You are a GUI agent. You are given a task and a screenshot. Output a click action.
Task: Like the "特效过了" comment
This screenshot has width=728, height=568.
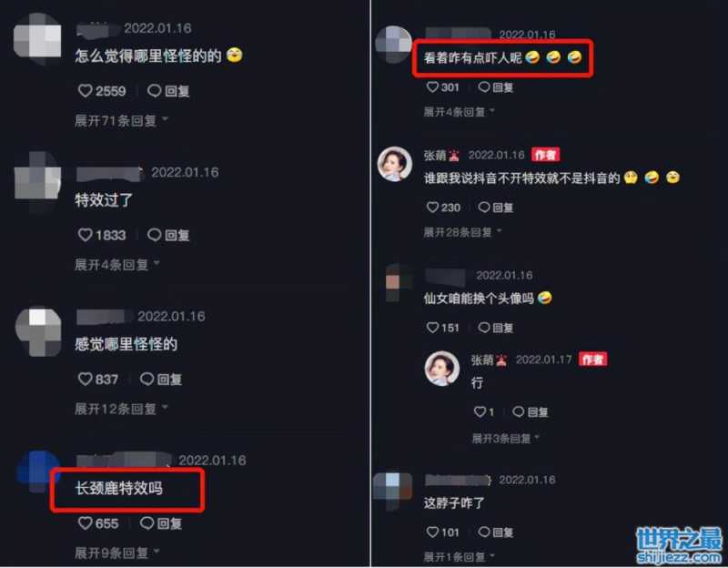coord(85,235)
